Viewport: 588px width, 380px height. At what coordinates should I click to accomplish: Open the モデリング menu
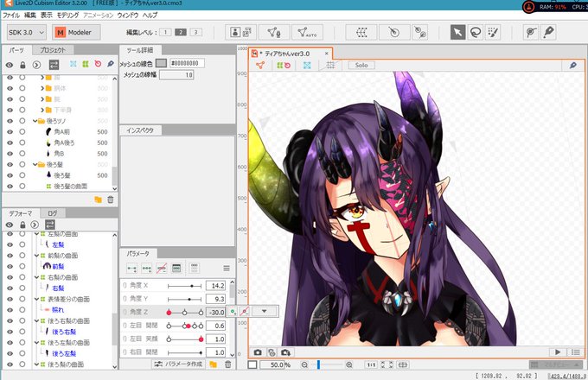[67, 15]
